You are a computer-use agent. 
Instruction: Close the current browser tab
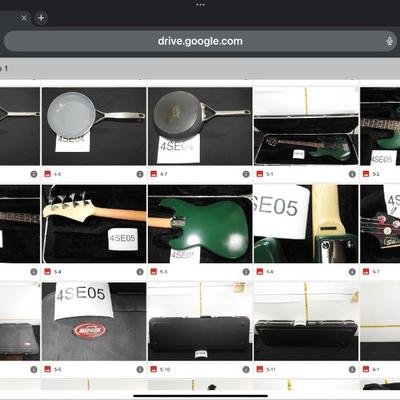24,18
